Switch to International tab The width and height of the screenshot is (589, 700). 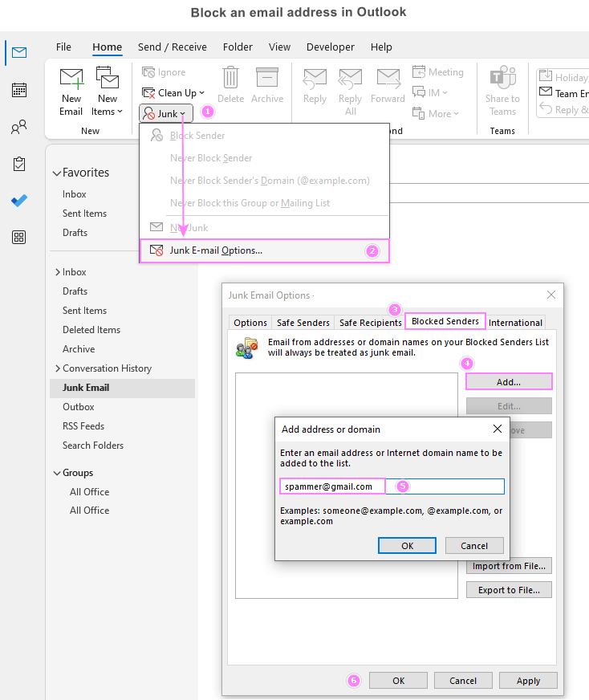pos(515,323)
